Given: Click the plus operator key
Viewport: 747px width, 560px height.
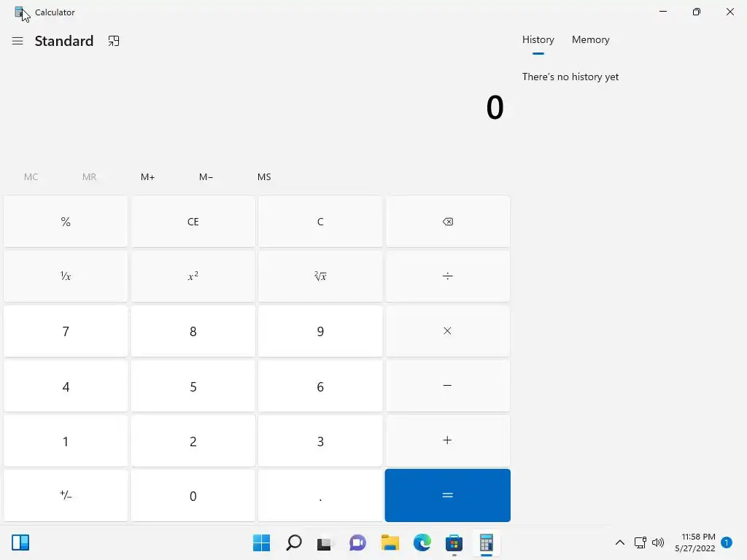Looking at the screenshot, I should 447,440.
